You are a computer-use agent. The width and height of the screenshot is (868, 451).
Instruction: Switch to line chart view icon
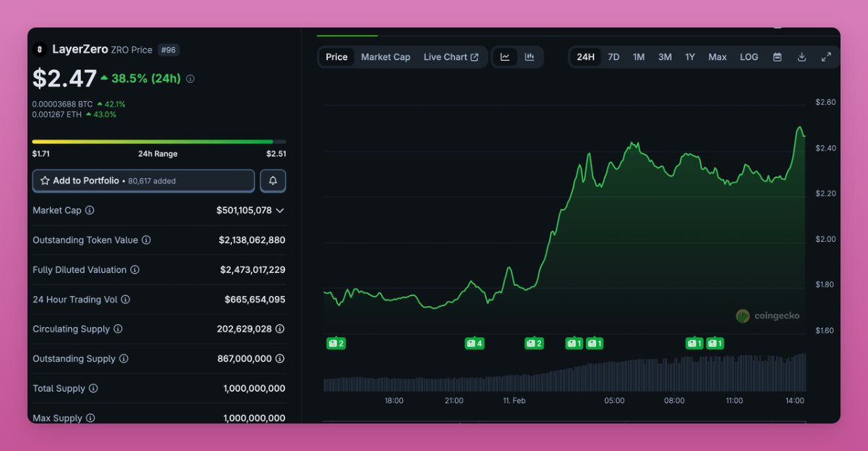tap(505, 57)
